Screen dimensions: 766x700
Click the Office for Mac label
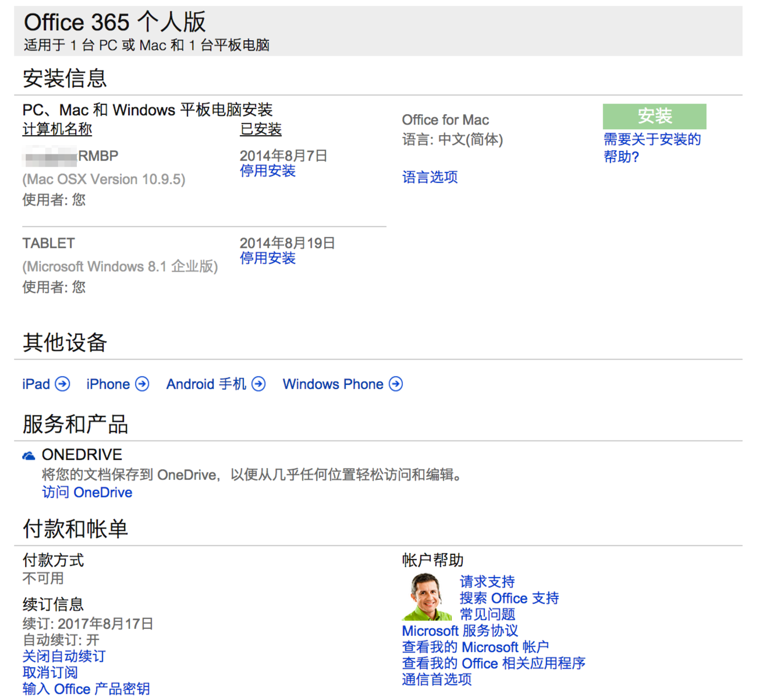(445, 120)
